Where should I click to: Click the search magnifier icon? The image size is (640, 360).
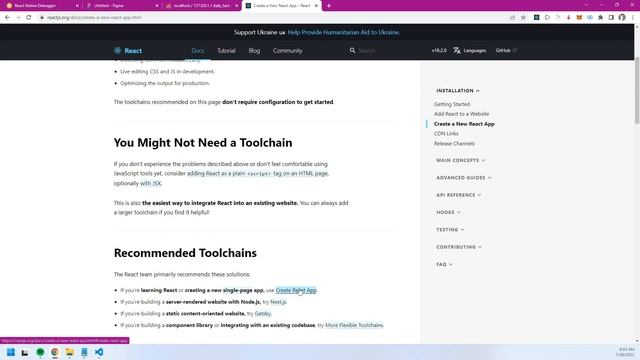(352, 50)
